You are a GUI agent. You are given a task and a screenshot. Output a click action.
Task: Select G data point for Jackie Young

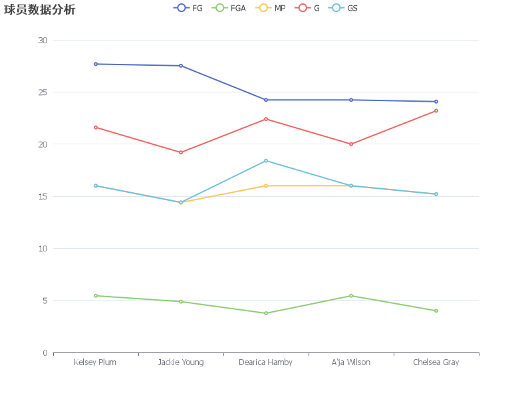pos(181,153)
